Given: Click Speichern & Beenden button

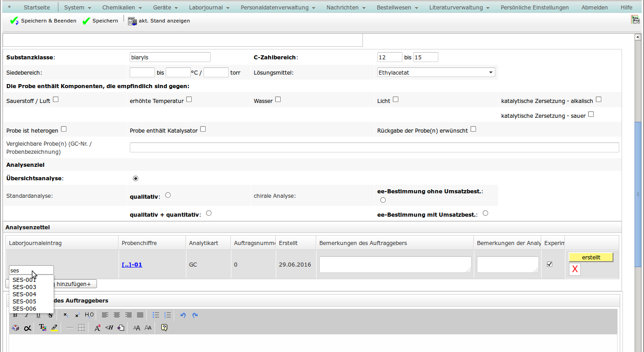Looking at the screenshot, I should 43,21.
